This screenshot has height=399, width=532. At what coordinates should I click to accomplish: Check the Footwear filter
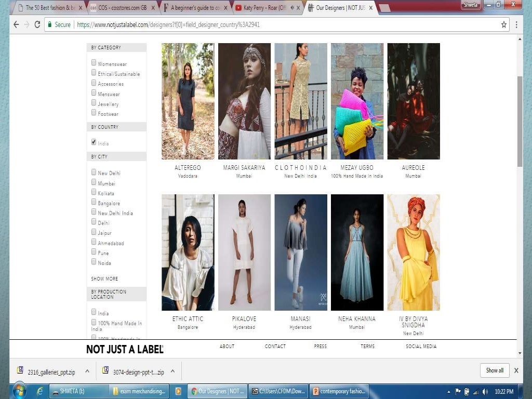pos(94,112)
